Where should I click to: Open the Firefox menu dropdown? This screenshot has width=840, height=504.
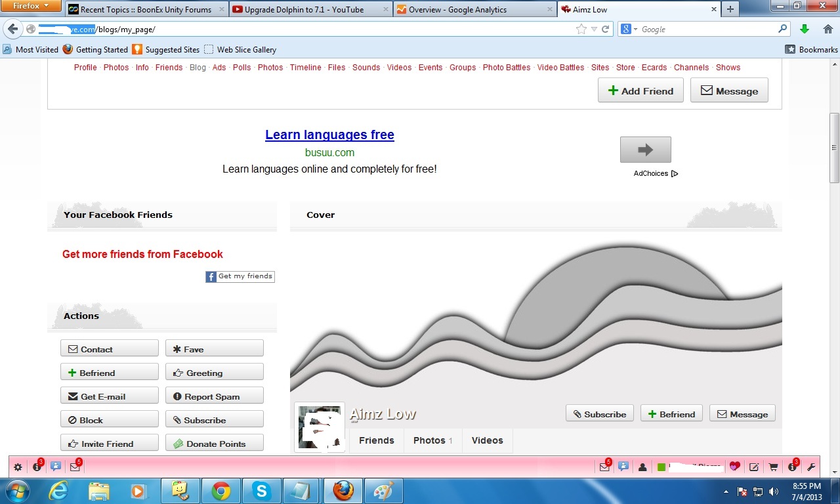point(31,7)
